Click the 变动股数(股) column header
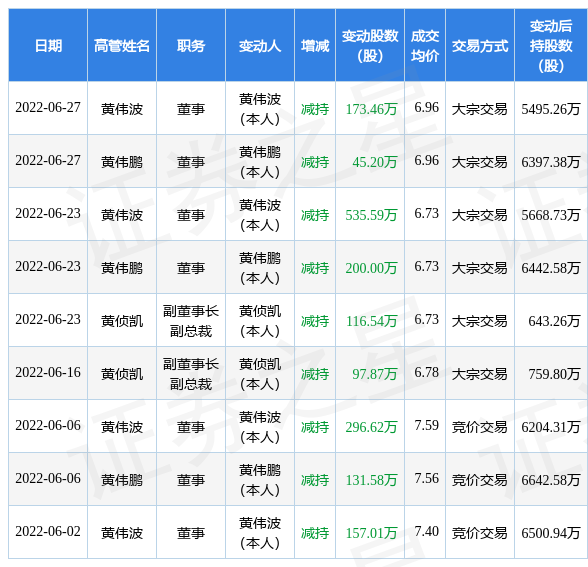This screenshot has width=588, height=567. point(370,45)
